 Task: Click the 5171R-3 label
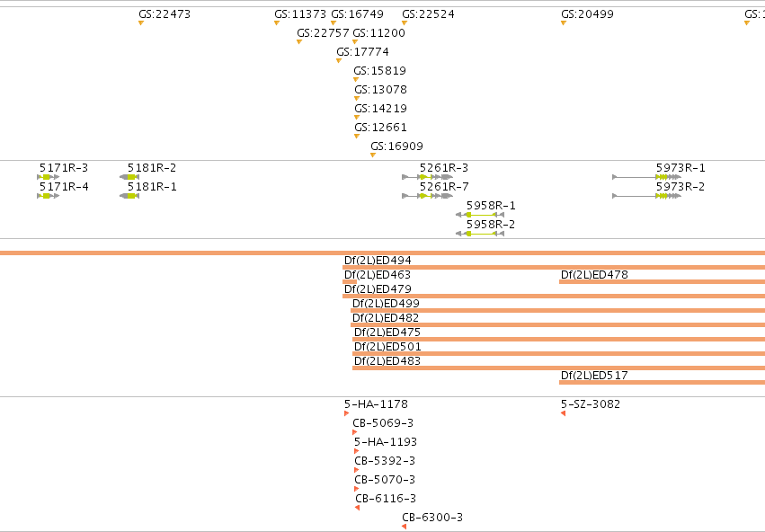pyautogui.click(x=64, y=168)
